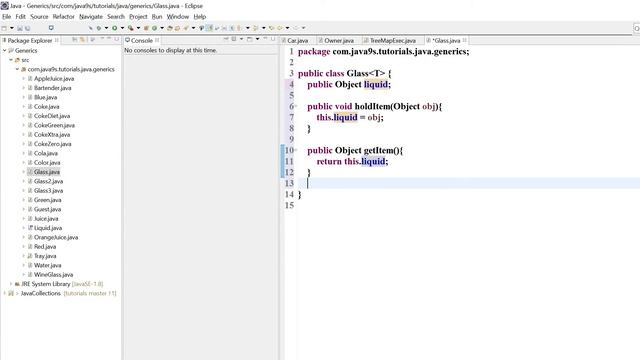Click the New Java Package icon
This screenshot has height=360, width=640.
[x=146, y=28]
